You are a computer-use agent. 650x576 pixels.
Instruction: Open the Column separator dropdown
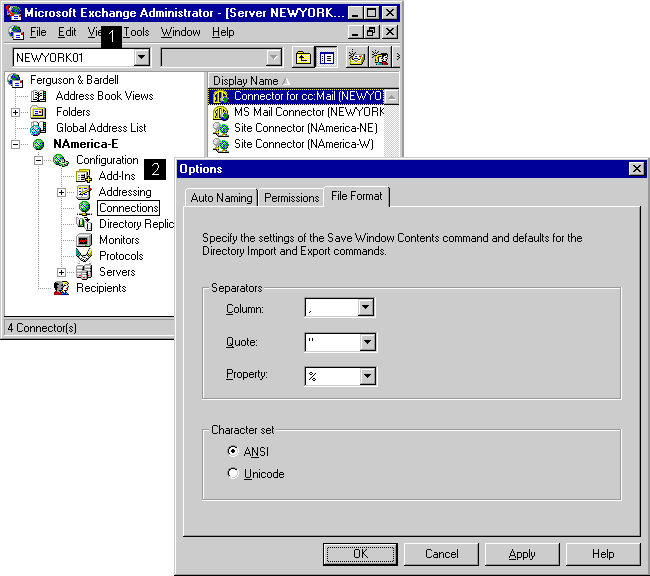coord(366,308)
